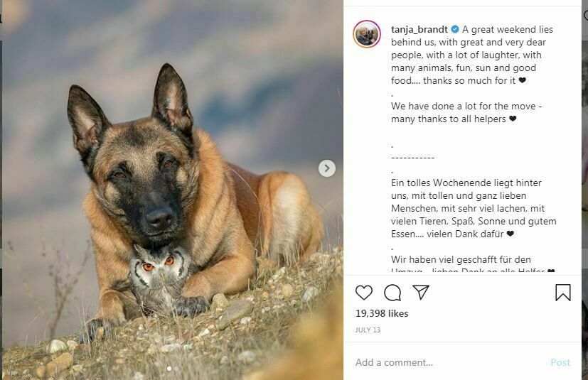Click the blue verified badge
The image size is (588, 380).
point(455,30)
